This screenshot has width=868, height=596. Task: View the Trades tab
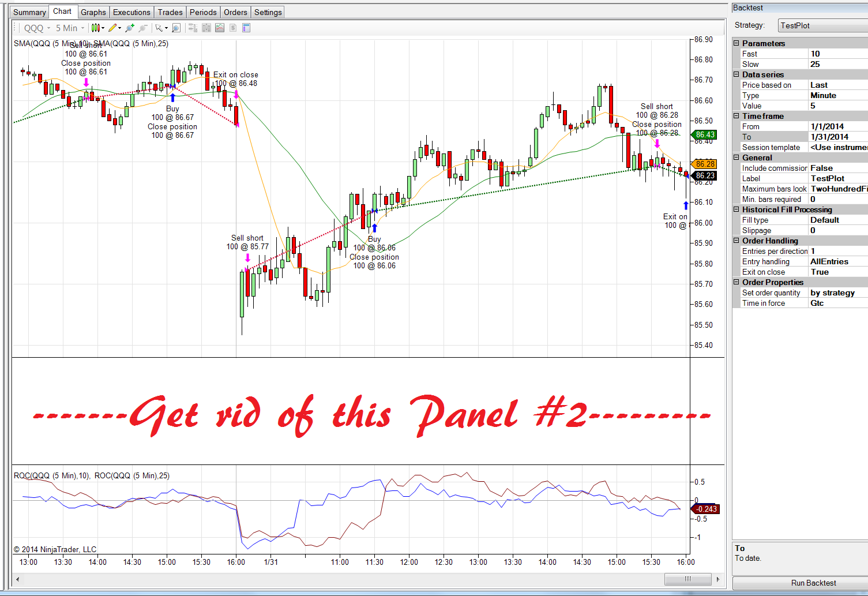[170, 12]
